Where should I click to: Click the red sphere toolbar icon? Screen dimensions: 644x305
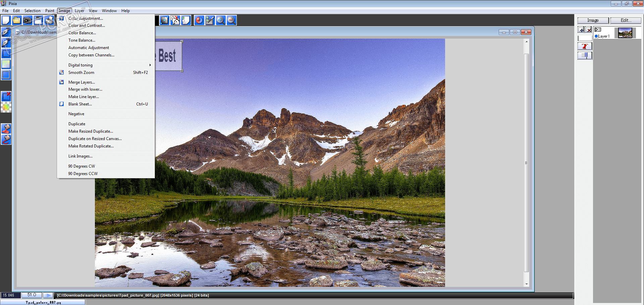pos(199,20)
